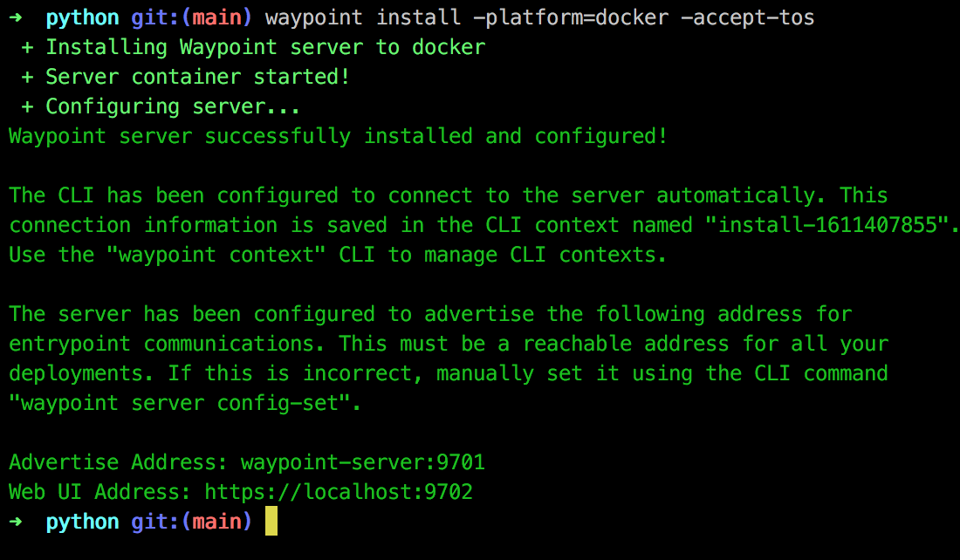Screen dimensions: 960x560
Task: Click the word 'waypoint' in the typed command
Action: pos(314,17)
